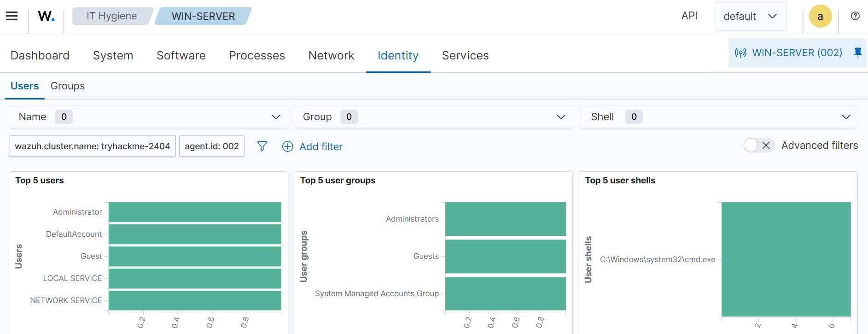
Task: Open the WIN-SERVER (002) agent button
Action: [x=797, y=53]
